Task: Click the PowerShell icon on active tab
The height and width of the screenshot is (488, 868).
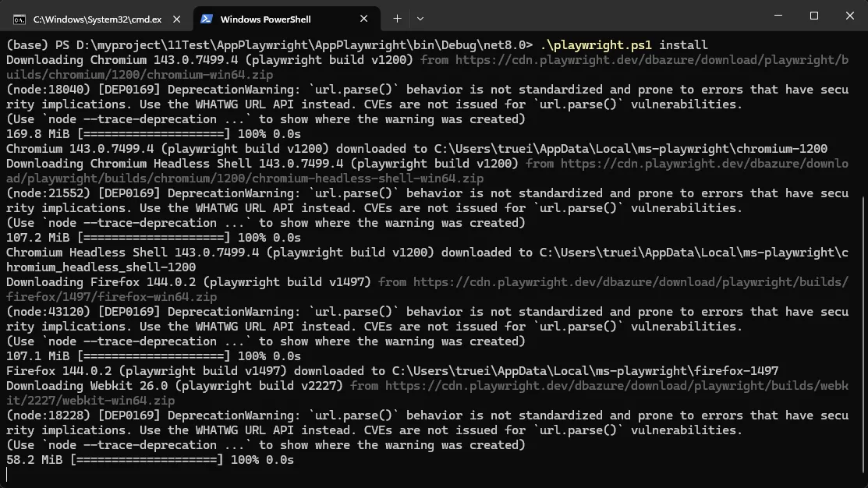Action: tap(207, 18)
